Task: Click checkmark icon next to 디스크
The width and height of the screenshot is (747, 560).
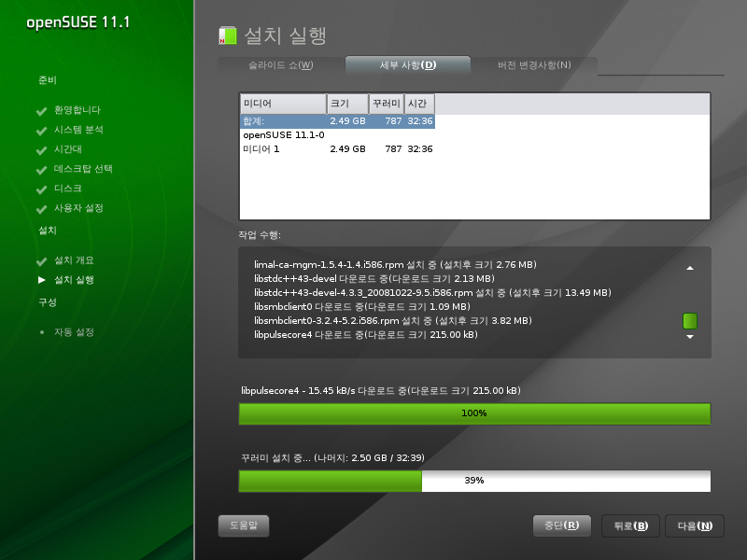Action: coord(41,189)
